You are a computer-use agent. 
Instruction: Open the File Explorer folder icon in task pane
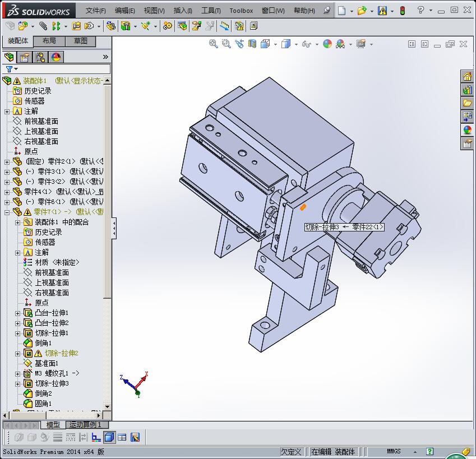pyautogui.click(x=467, y=103)
